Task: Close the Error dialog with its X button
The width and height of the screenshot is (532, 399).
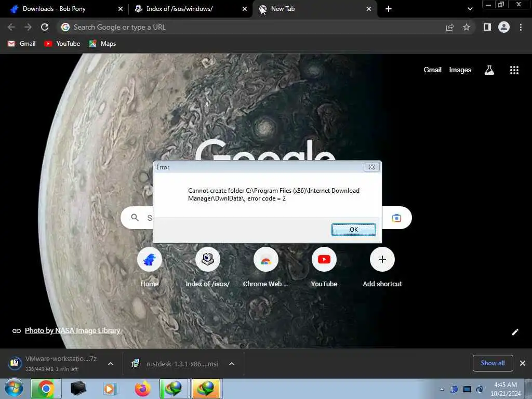Action: pos(371,167)
